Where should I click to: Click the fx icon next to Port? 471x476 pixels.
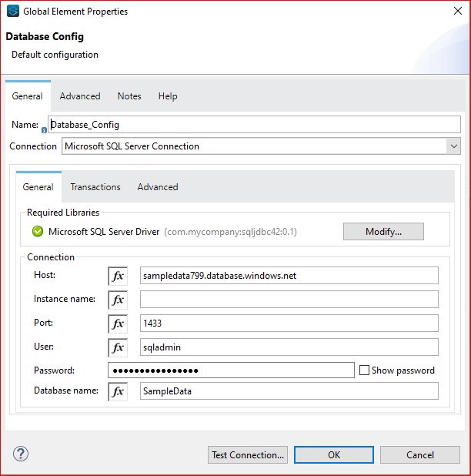coord(118,323)
